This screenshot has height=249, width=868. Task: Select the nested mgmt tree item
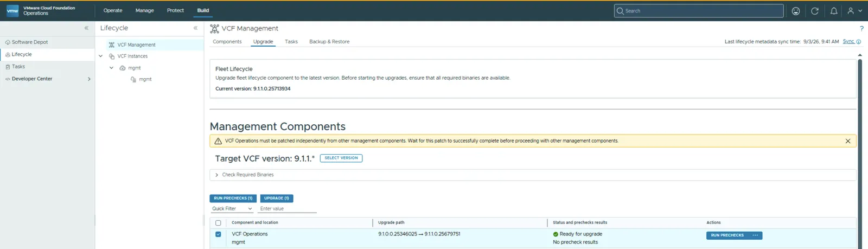(145, 79)
